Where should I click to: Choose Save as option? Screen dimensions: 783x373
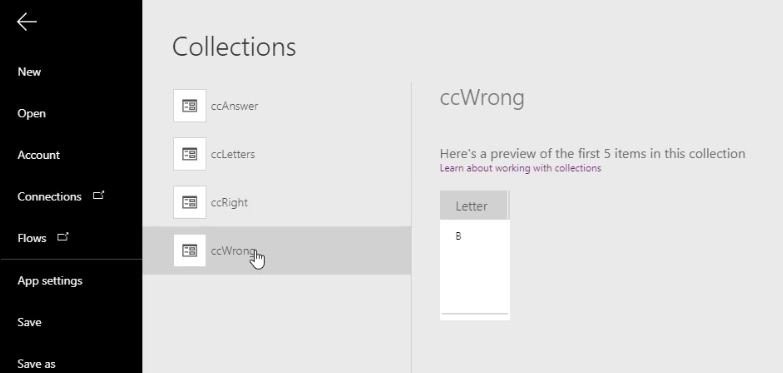coord(36,364)
